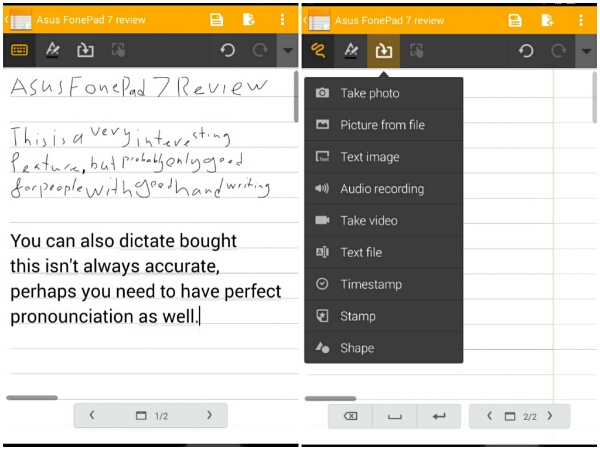Insert a Text file
Image resolution: width=600 pixels, height=450 pixels.
pyautogui.click(x=384, y=252)
